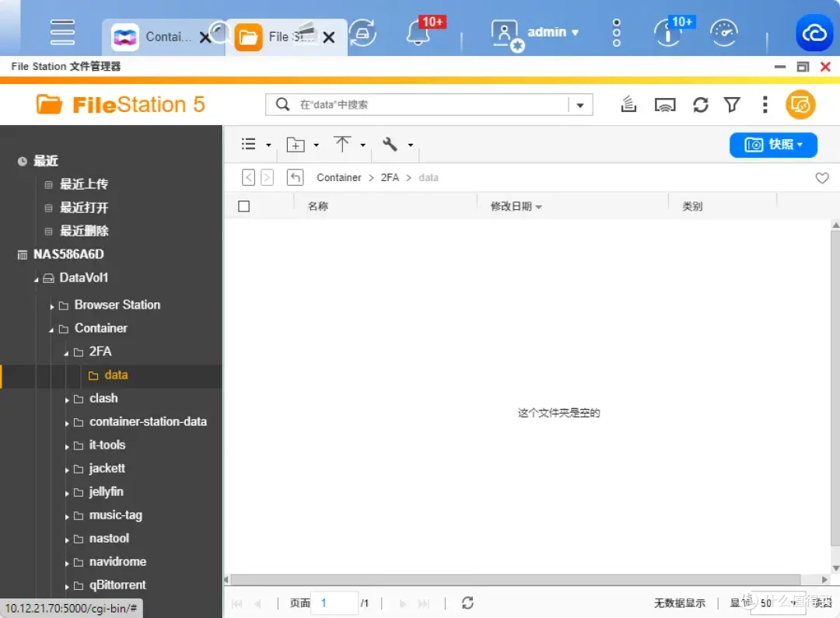
Task: Select the checkbox above the file name column
Action: tap(243, 205)
